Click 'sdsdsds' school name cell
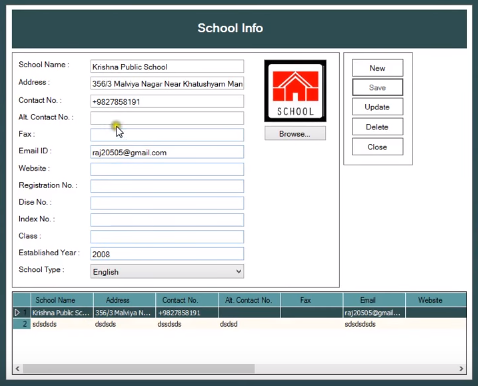 (x=62, y=324)
